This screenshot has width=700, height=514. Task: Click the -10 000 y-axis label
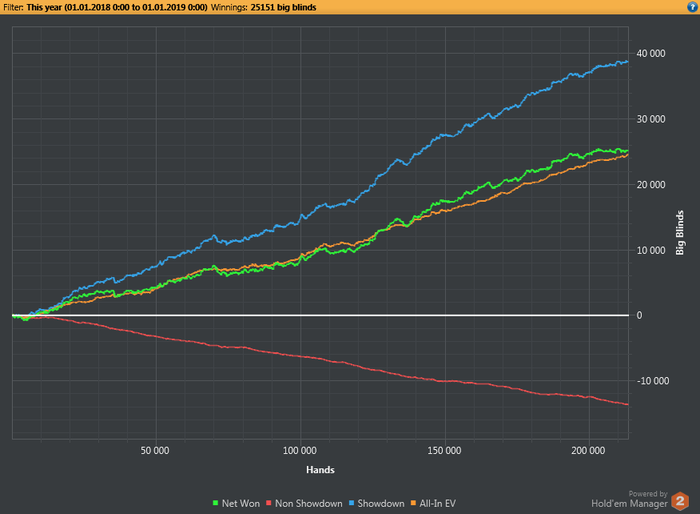tap(652, 381)
